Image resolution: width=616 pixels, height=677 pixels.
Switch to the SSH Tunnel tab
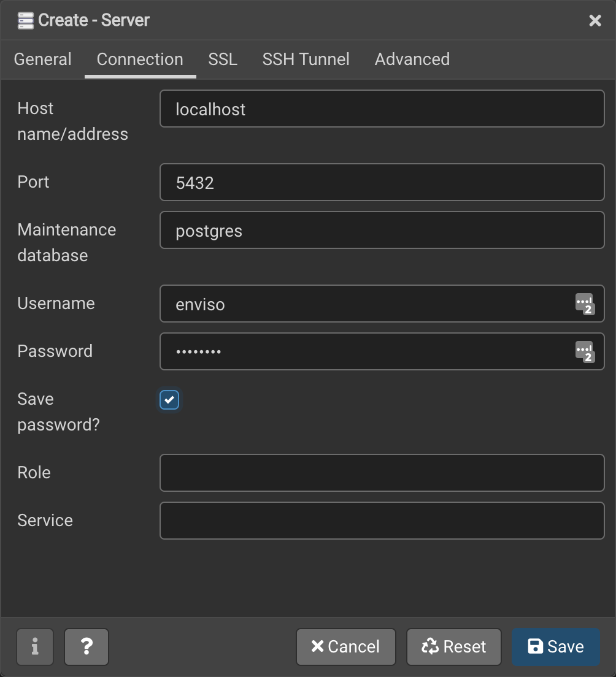(306, 59)
